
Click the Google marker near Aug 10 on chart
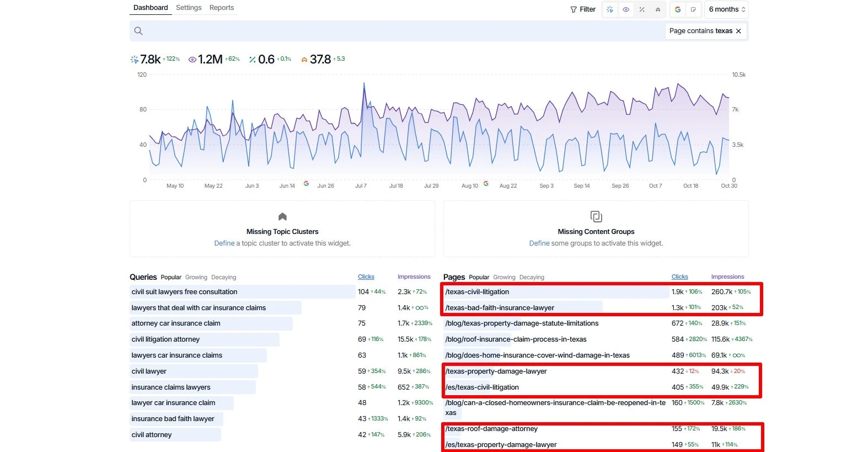pos(486,183)
